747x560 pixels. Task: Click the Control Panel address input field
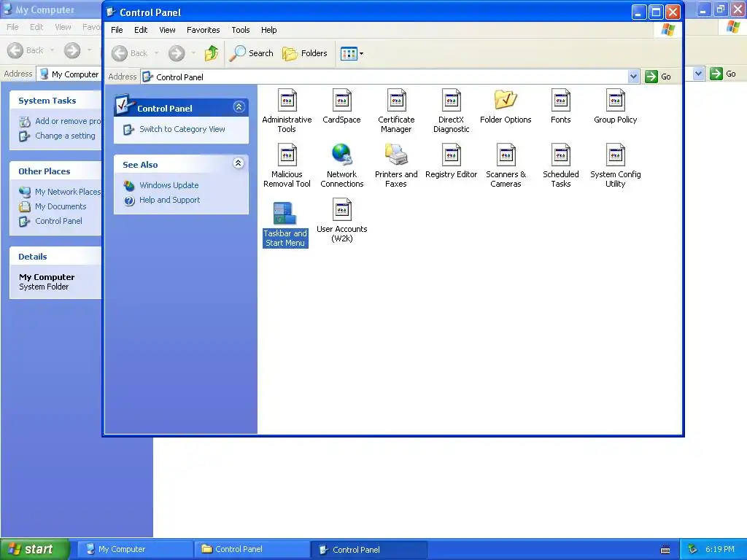click(x=390, y=77)
